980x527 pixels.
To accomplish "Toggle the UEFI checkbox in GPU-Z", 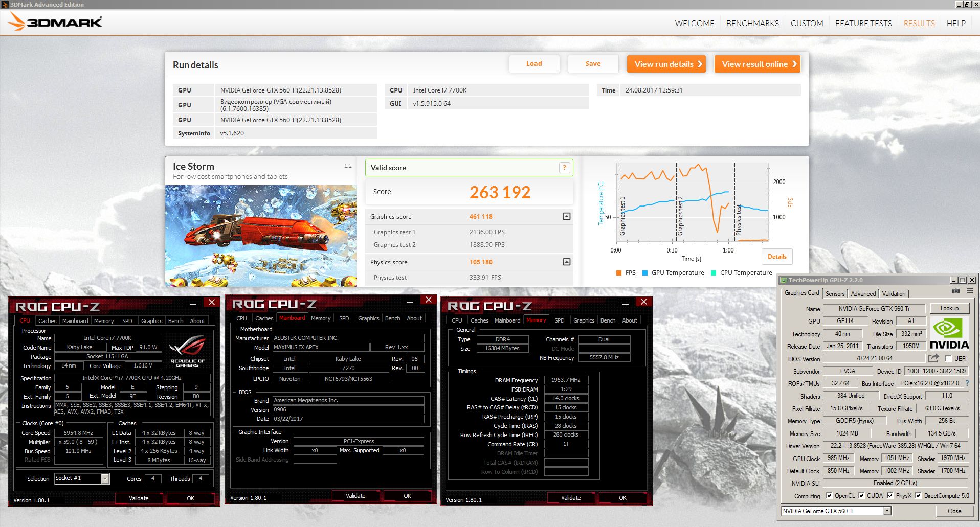I will [948, 359].
